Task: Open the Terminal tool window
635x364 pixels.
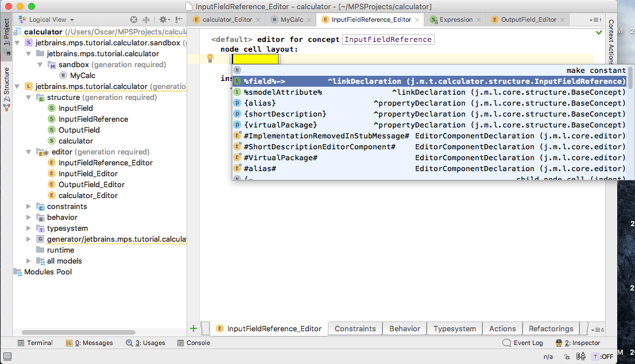Action: [35, 343]
